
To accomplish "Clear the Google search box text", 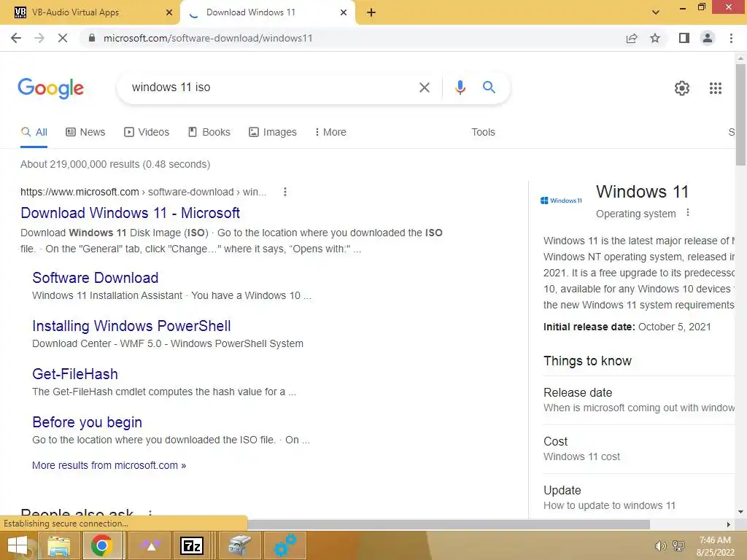I will (x=424, y=87).
